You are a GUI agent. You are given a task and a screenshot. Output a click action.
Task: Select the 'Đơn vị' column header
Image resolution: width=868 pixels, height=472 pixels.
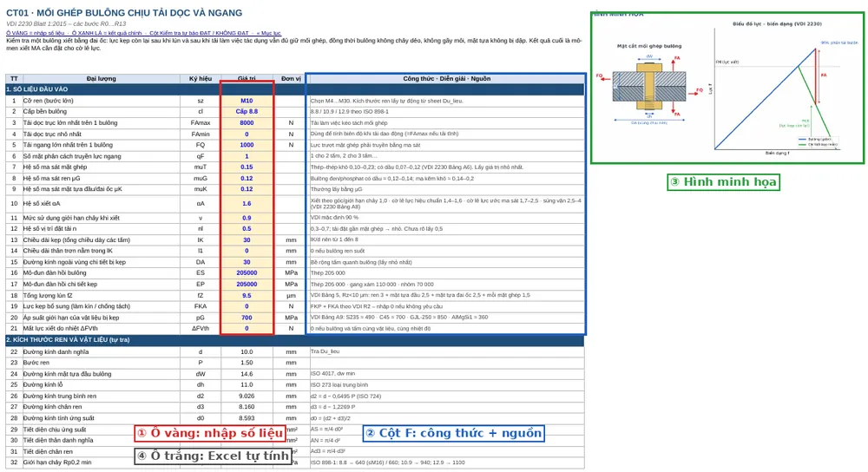pyautogui.click(x=291, y=79)
